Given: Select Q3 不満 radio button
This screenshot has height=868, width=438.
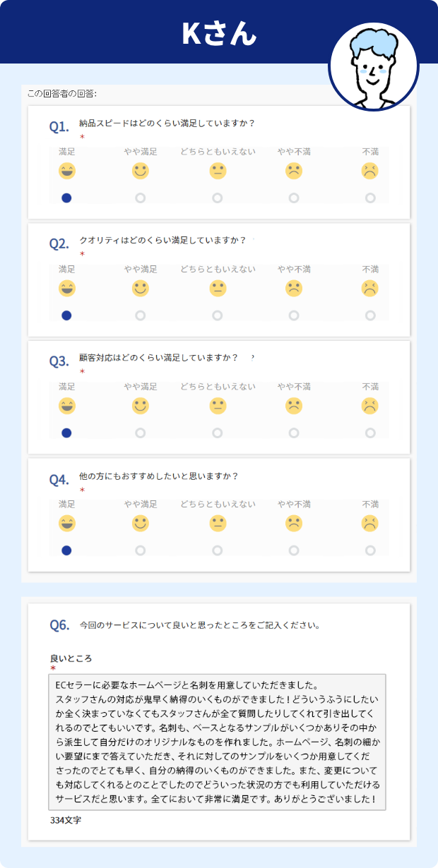Looking at the screenshot, I should 370,433.
